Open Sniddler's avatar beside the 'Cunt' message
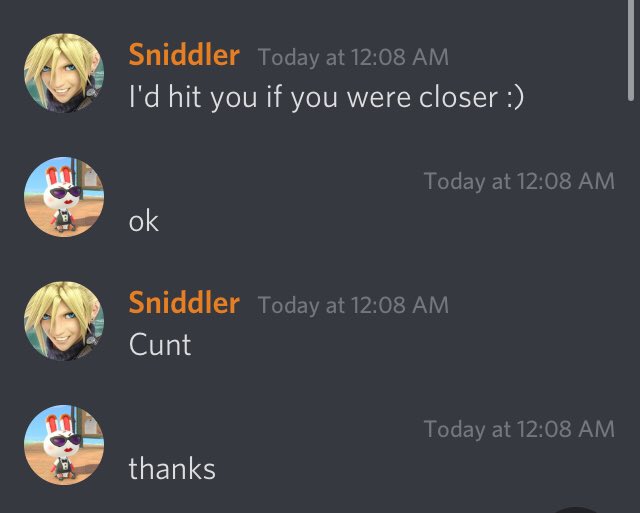The width and height of the screenshot is (640, 513). [x=64, y=321]
